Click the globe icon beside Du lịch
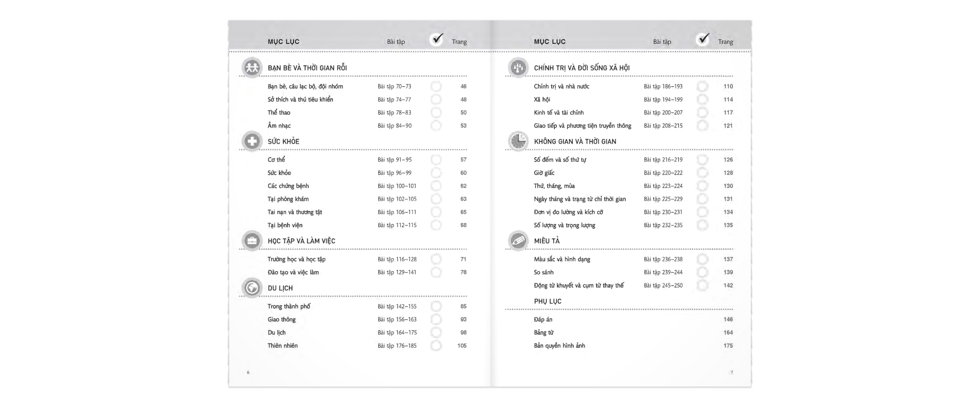Image resolution: width=980 pixels, height=407 pixels. tap(252, 288)
